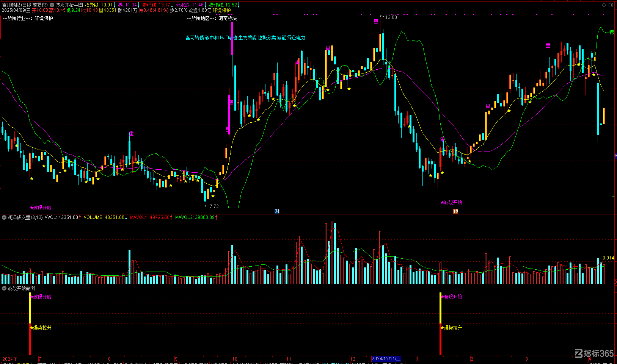Click the date 2025/04/09/三 in the info row
This screenshot has width=617, height=364.
(x=16, y=11)
